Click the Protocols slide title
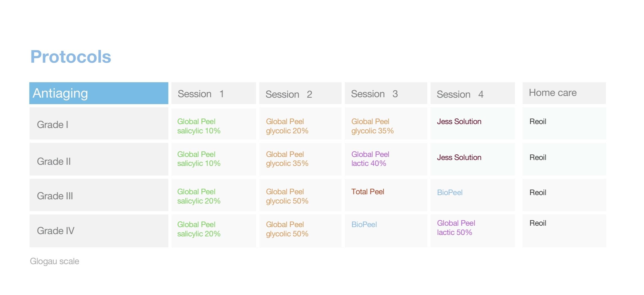 (x=71, y=57)
